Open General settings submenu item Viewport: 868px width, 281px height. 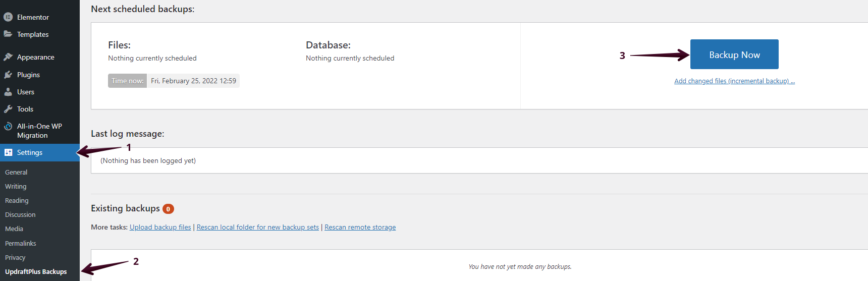pos(16,173)
